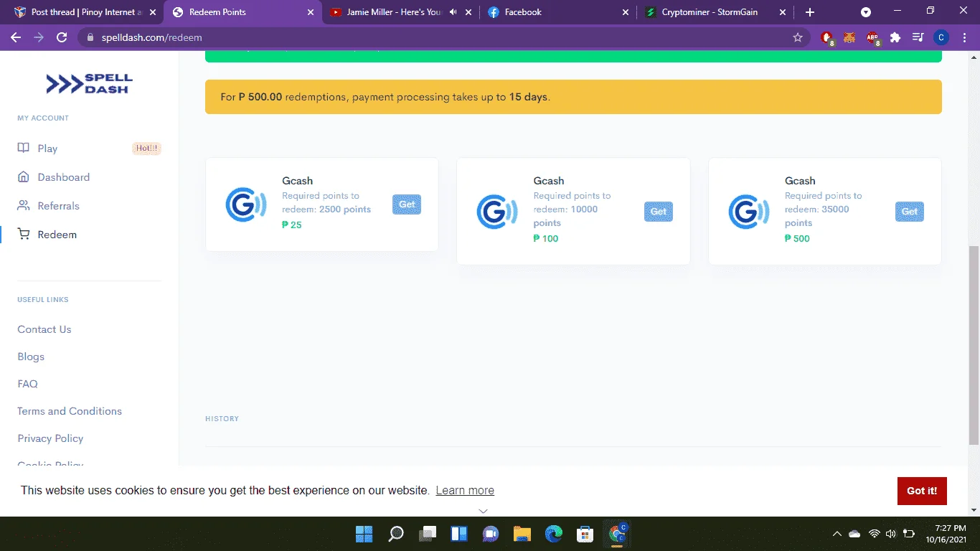This screenshot has height=551, width=980.
Task: View site information via the lock icon
Action: [x=90, y=37]
